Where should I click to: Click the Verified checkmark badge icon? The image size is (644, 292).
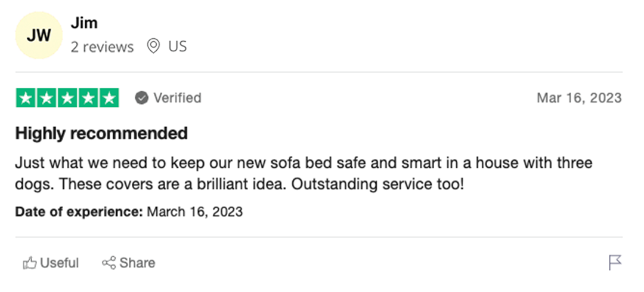pos(141,98)
